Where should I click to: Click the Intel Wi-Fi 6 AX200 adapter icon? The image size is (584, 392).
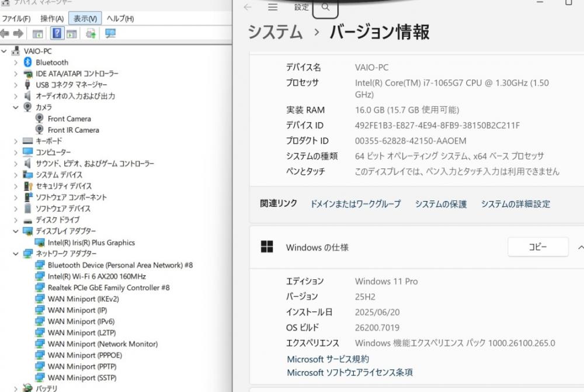click(40, 276)
